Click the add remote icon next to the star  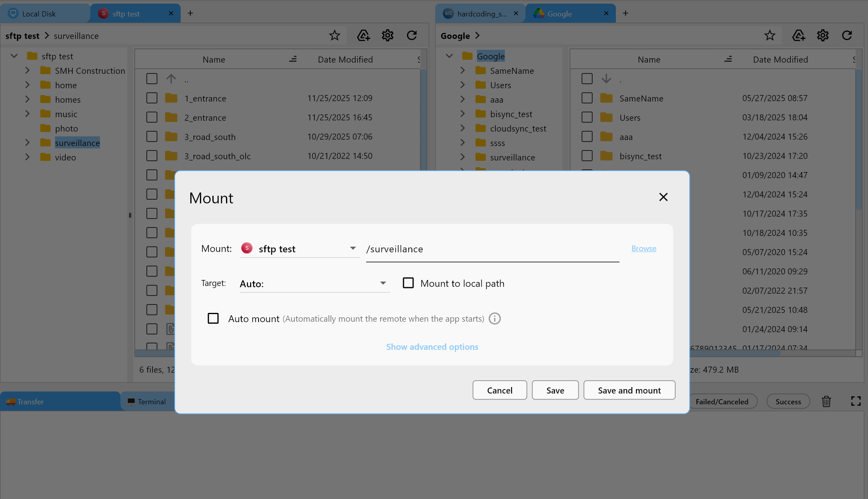click(x=798, y=35)
